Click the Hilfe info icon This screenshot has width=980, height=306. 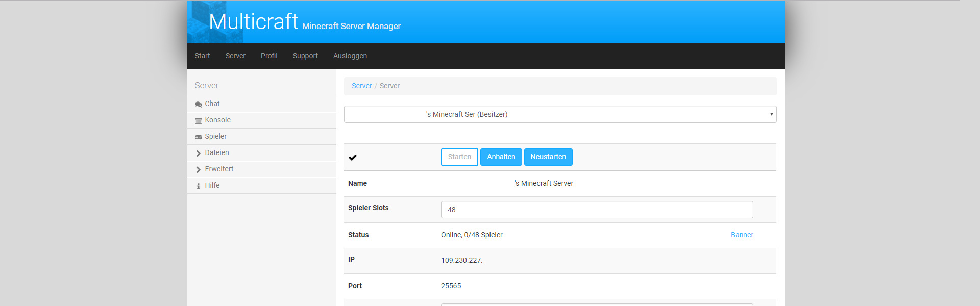199,186
